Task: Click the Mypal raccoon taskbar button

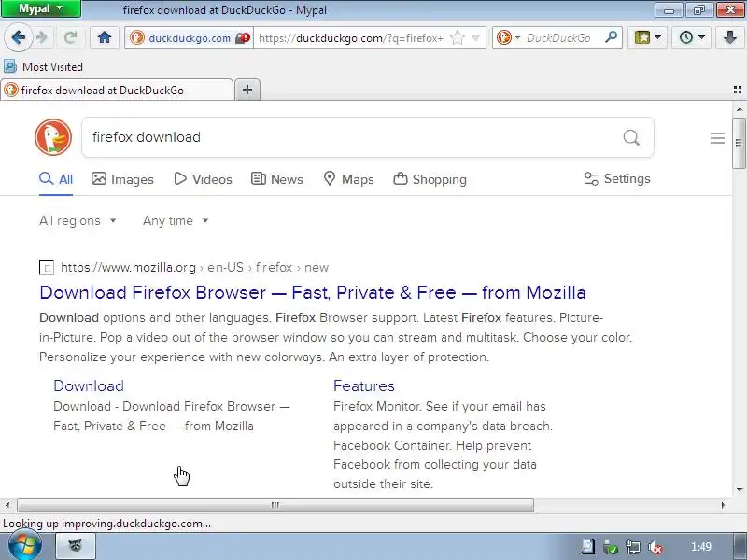Action: tap(77, 546)
